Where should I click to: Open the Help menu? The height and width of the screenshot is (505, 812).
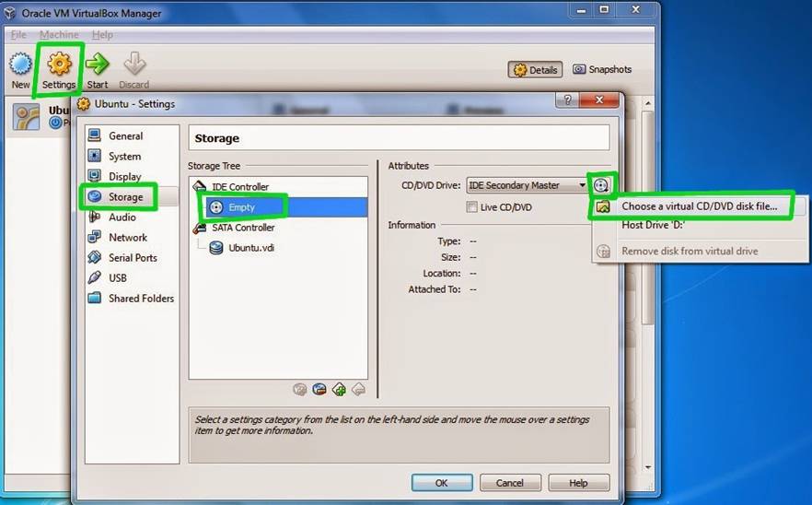click(x=102, y=35)
